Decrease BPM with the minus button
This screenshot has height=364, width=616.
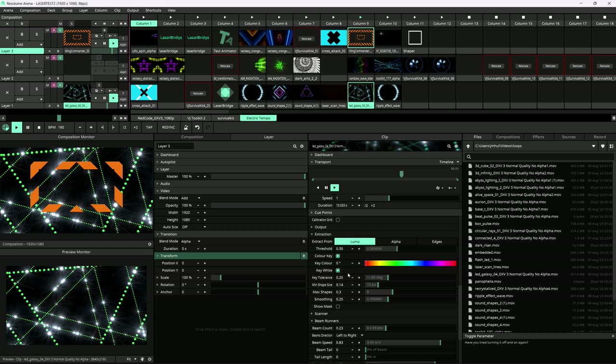80,127
